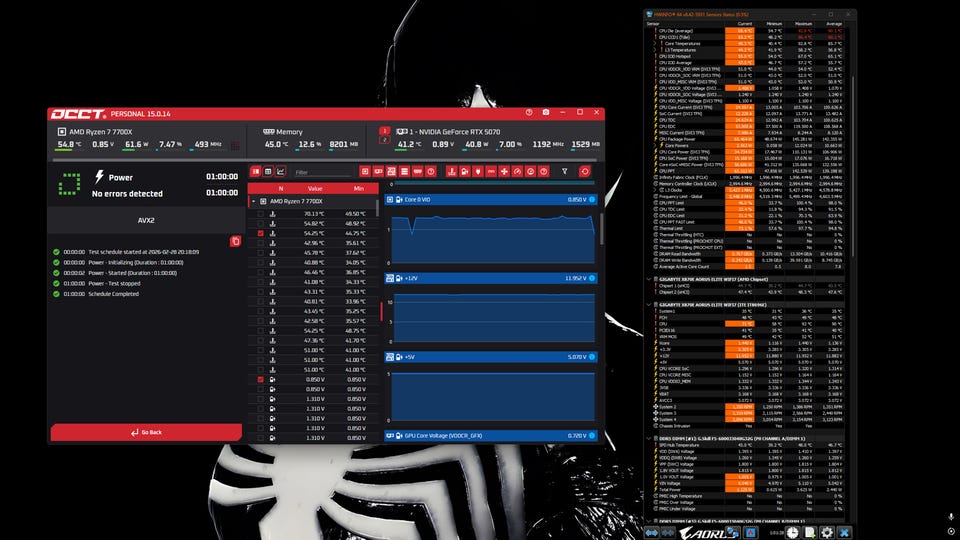Select the +12V graph header
This screenshot has height=540, width=960.
(x=491, y=278)
